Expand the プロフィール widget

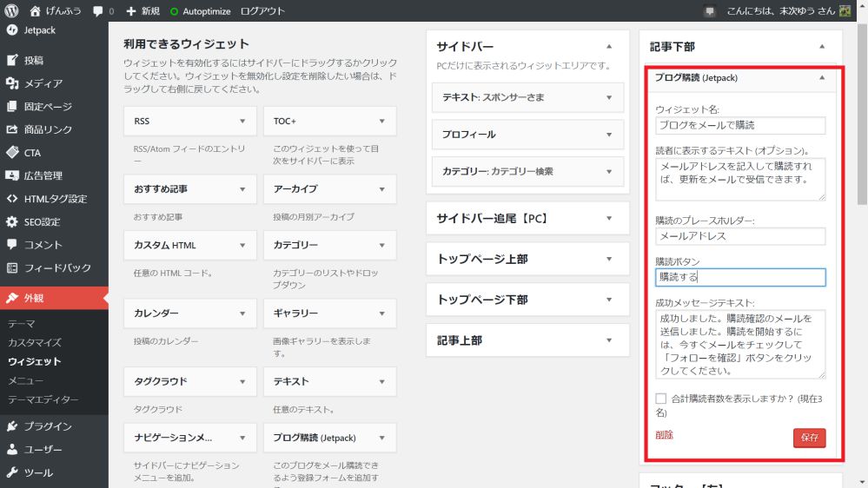[609, 135]
